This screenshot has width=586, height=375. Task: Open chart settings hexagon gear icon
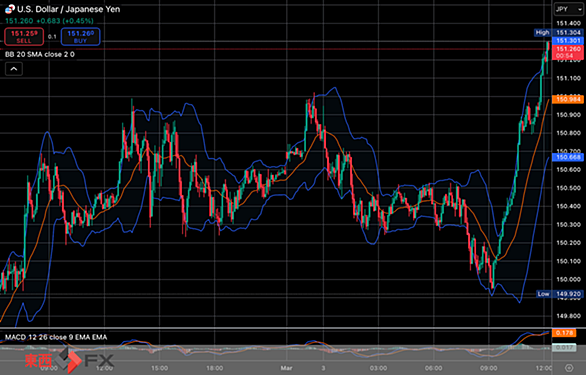point(569,368)
